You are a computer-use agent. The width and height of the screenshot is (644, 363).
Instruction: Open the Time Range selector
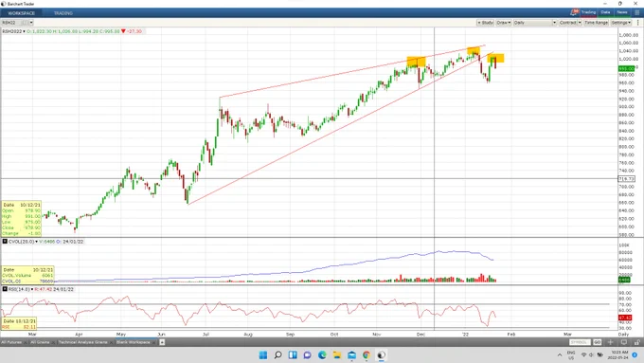pos(596,23)
